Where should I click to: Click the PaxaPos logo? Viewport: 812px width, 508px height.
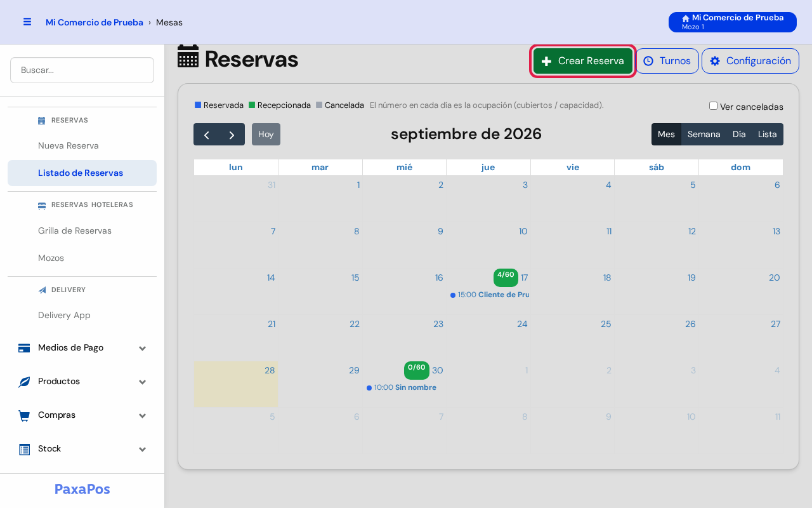(82, 489)
